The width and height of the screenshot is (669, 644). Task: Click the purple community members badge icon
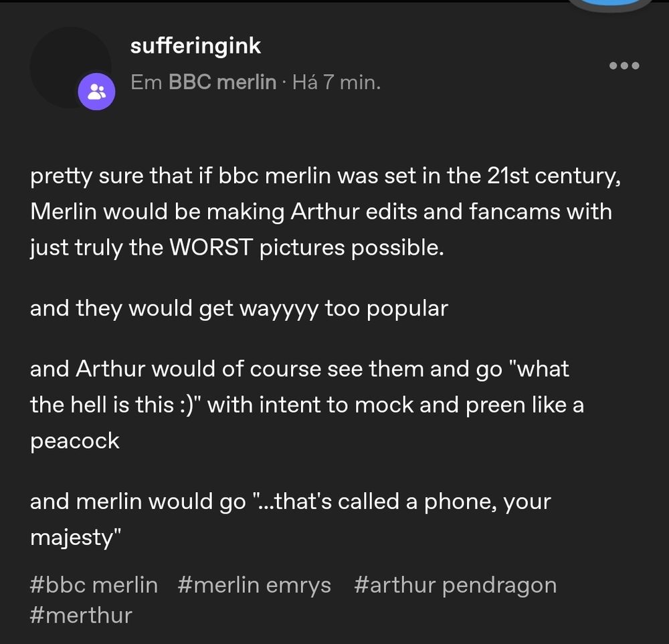coord(96,90)
